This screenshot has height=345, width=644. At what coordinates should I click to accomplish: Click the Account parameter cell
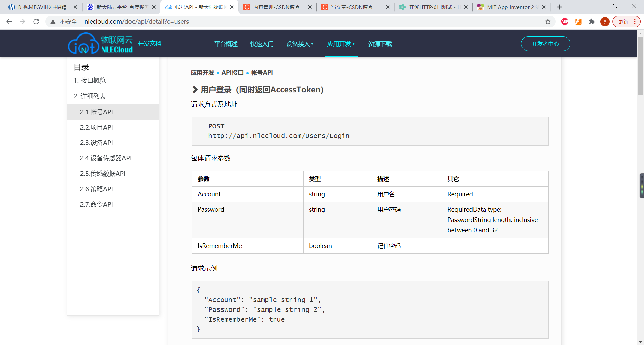pyautogui.click(x=248, y=194)
